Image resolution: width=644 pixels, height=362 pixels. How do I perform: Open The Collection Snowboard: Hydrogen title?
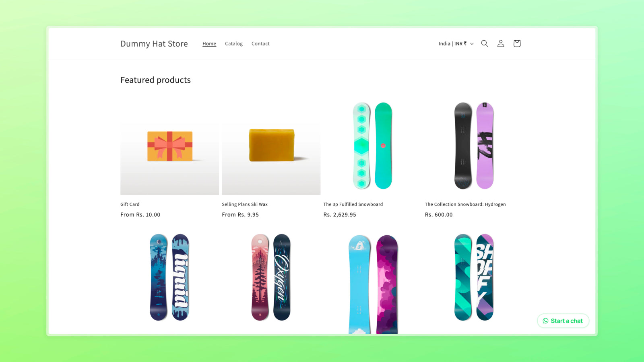tap(465, 204)
